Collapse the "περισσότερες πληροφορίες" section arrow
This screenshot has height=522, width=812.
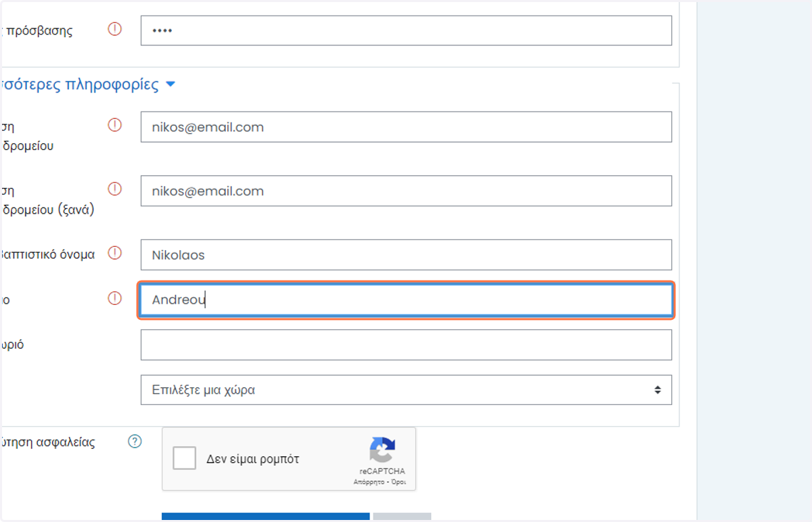(171, 85)
